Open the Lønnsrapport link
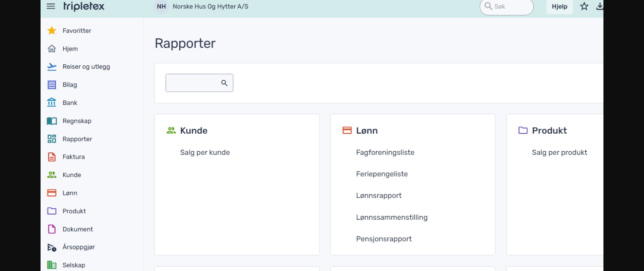The height and width of the screenshot is (271, 644). pos(379,196)
